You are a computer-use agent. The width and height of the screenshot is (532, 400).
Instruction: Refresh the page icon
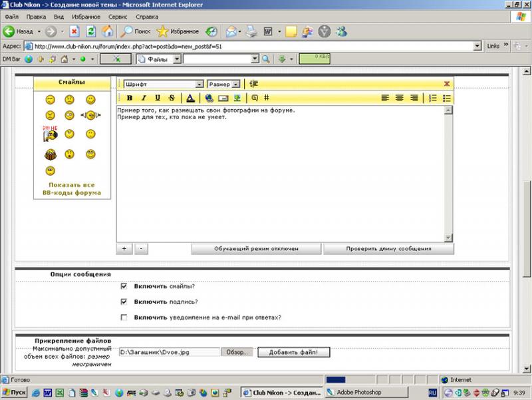point(91,31)
